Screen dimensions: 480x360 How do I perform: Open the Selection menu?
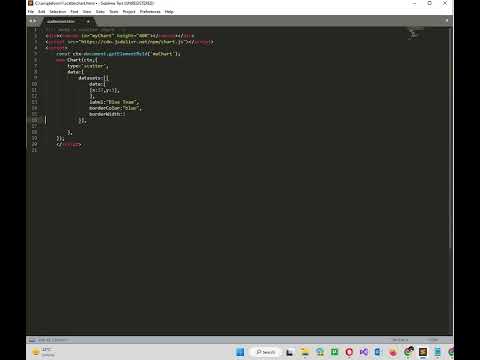coord(58,12)
